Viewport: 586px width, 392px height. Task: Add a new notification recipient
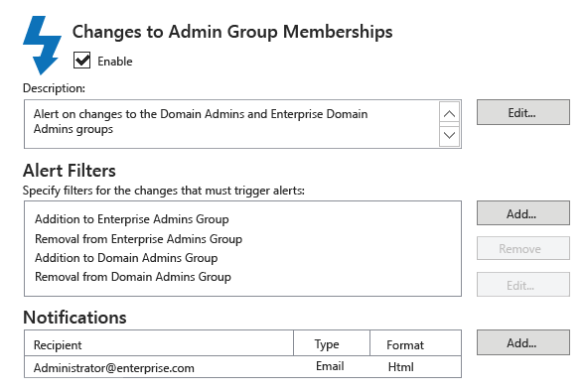tap(523, 342)
